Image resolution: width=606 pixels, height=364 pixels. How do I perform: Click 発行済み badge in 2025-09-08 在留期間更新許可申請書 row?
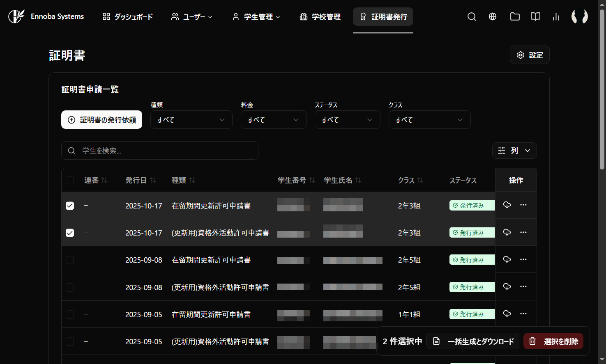472,260
